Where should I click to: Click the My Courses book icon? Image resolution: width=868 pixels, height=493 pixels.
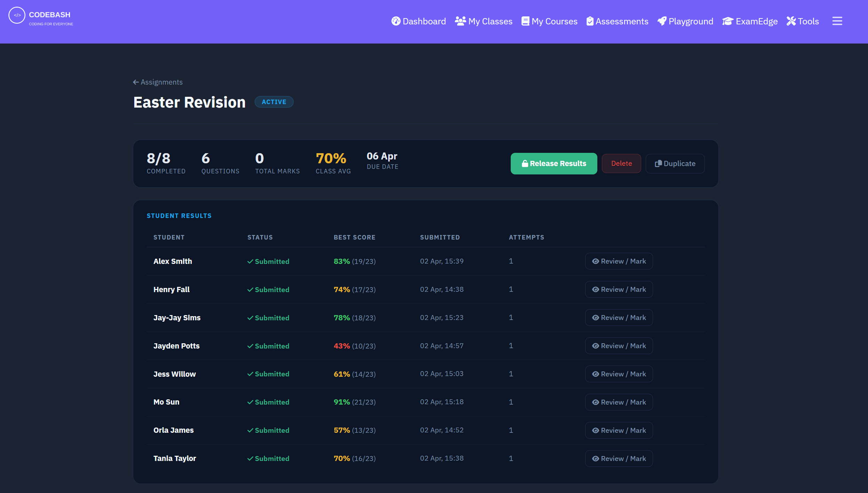[x=525, y=21]
